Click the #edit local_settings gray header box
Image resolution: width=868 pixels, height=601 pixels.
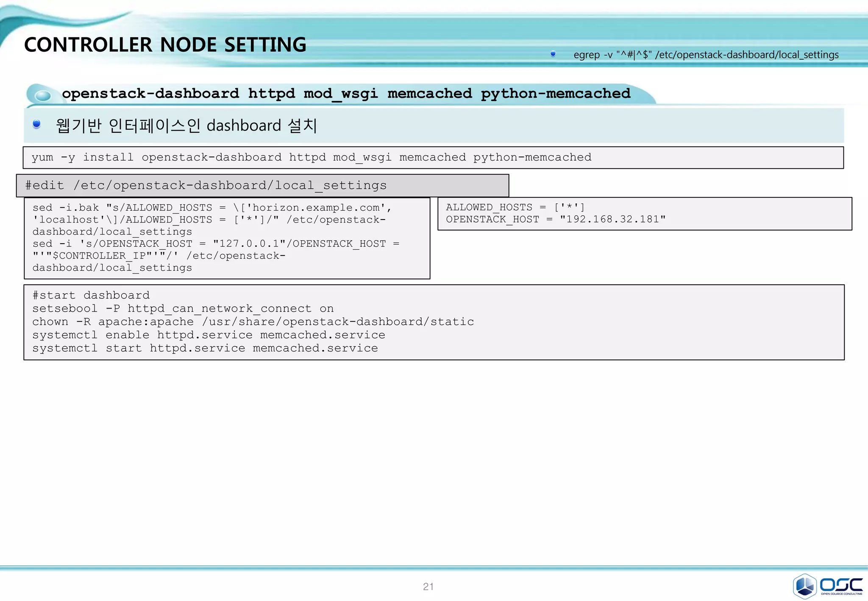pos(206,186)
